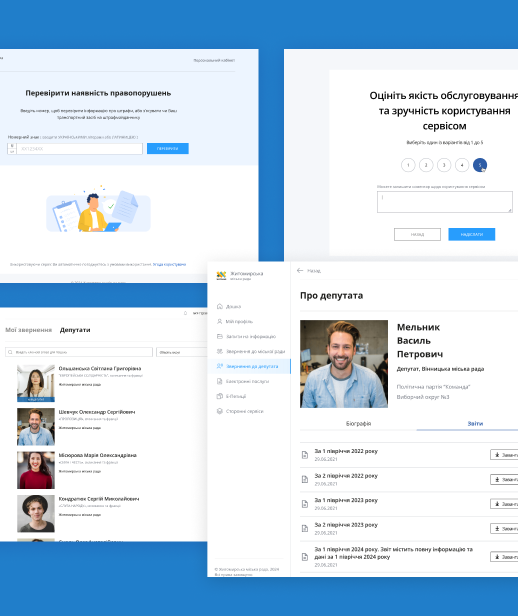Viewport: 518px width, 616px height.
Task: Click the service feedback comment text area
Action: tap(445, 202)
